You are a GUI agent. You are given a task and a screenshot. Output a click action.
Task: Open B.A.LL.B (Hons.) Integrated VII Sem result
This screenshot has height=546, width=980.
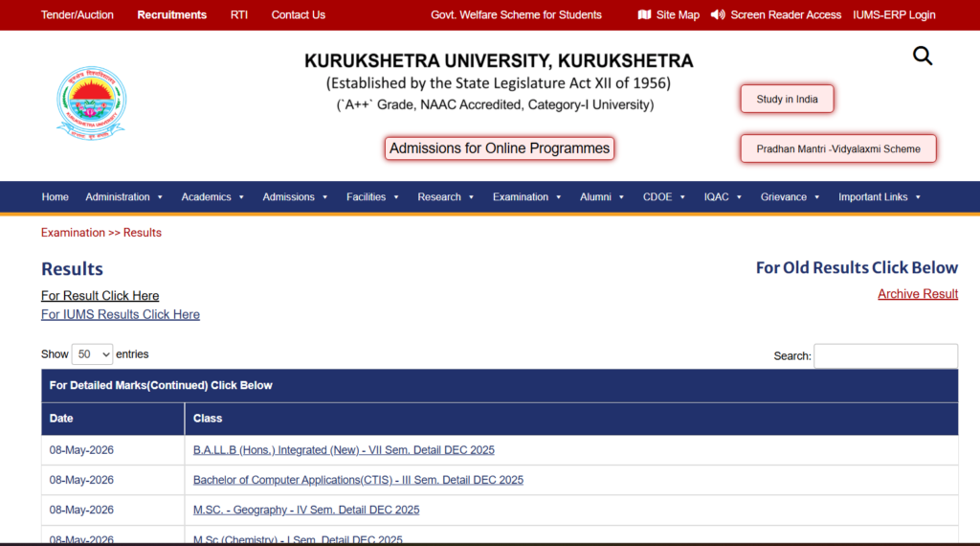[x=344, y=450]
